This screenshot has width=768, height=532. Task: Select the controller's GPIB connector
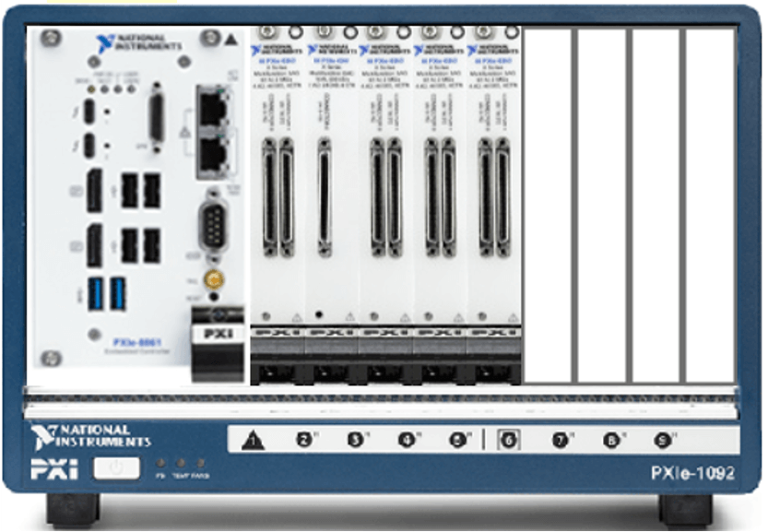(x=157, y=117)
